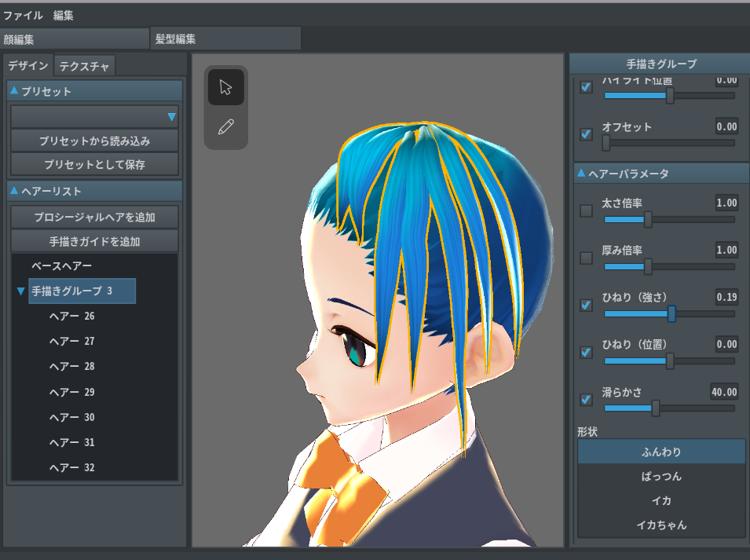
Task: Toggle the オフセット checkbox
Action: coord(587,134)
